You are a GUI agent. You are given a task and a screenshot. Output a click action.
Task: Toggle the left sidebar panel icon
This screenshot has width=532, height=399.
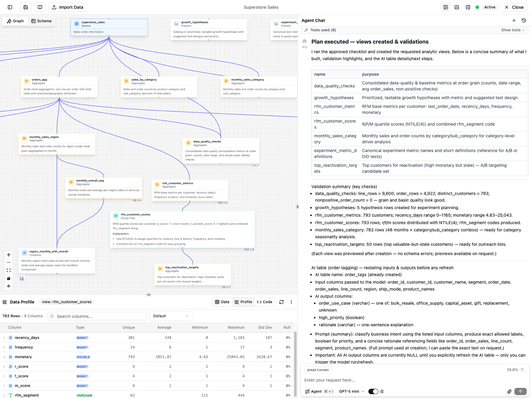pos(10,7)
